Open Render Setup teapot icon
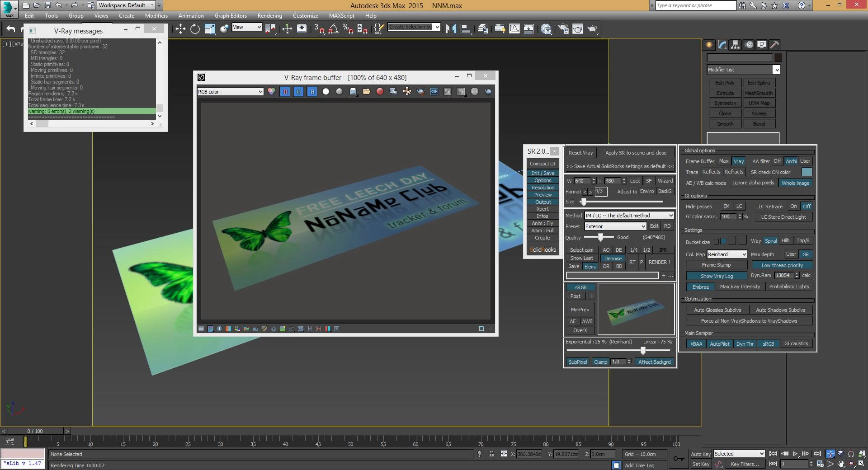The width and height of the screenshot is (868, 470). [563, 29]
